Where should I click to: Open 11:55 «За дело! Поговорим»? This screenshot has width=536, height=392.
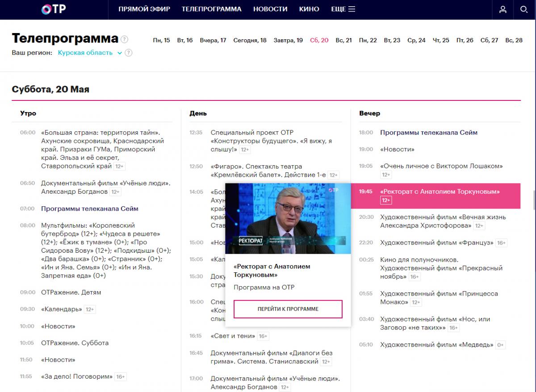click(77, 376)
